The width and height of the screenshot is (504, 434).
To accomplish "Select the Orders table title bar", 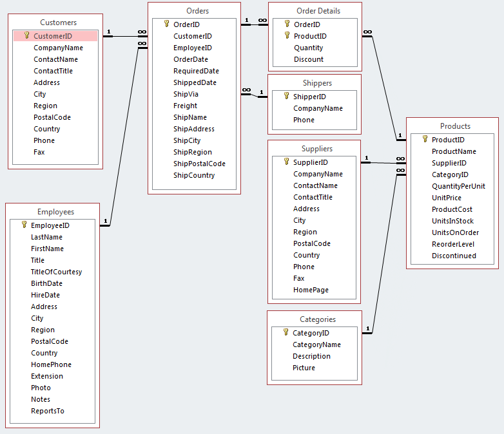I will point(193,11).
